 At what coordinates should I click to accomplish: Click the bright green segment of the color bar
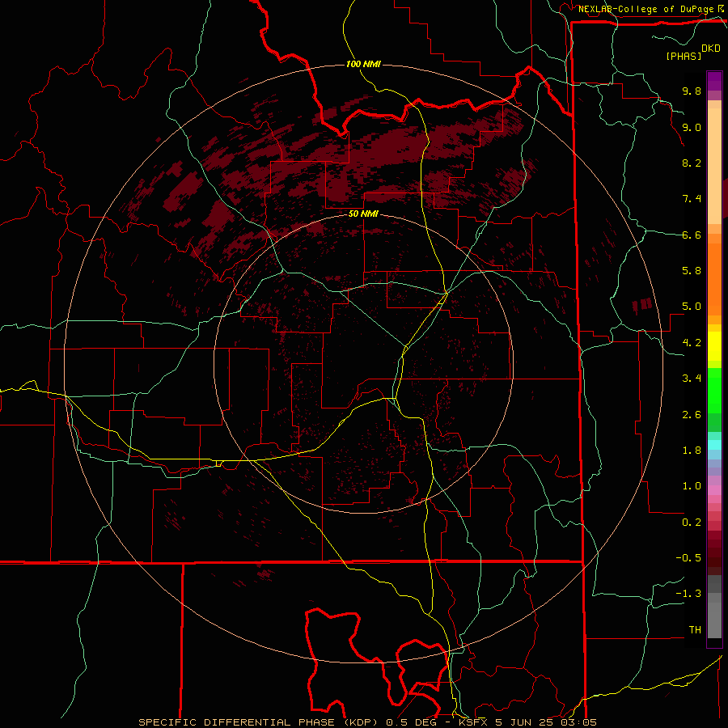[x=714, y=390]
